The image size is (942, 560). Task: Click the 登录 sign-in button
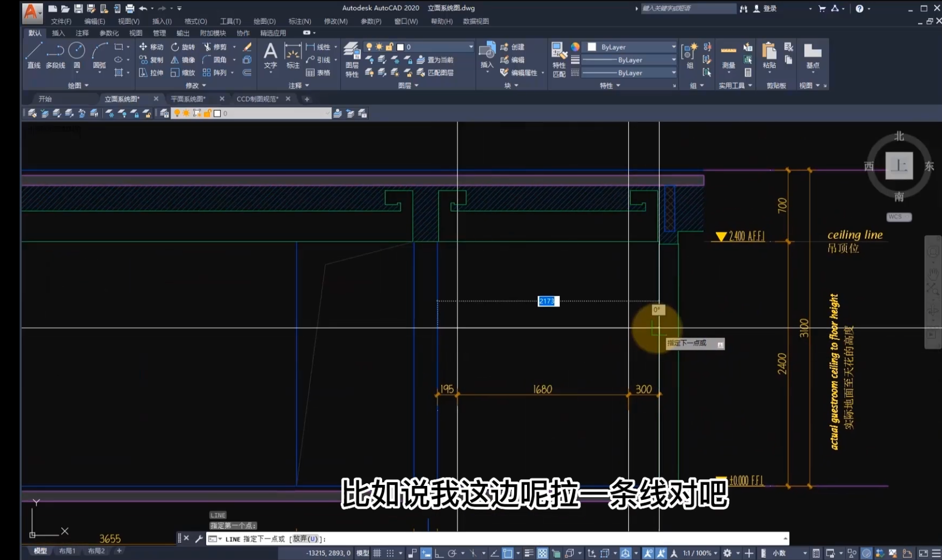[x=765, y=8]
